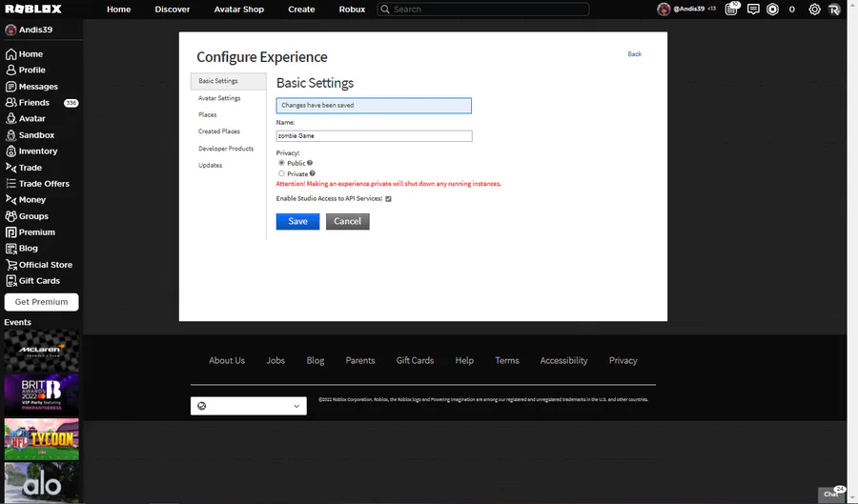Screen dimensions: 858x504
Task: Open the notifications icon in the top bar
Action: [x=731, y=9]
